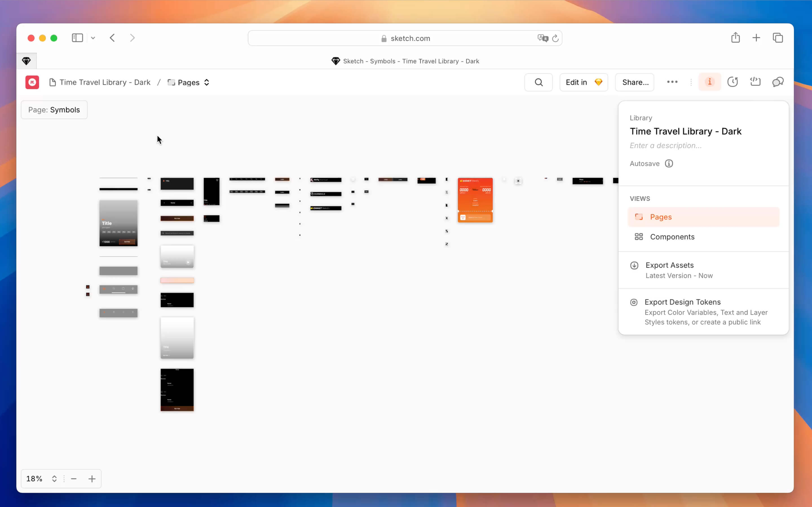
Task: Open the three-dots more options menu
Action: point(672,82)
